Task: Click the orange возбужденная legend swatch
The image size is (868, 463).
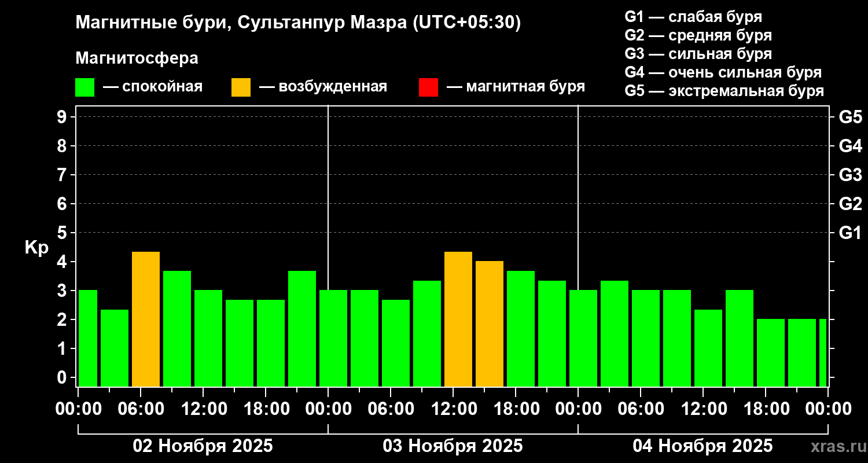Action: coord(241,87)
